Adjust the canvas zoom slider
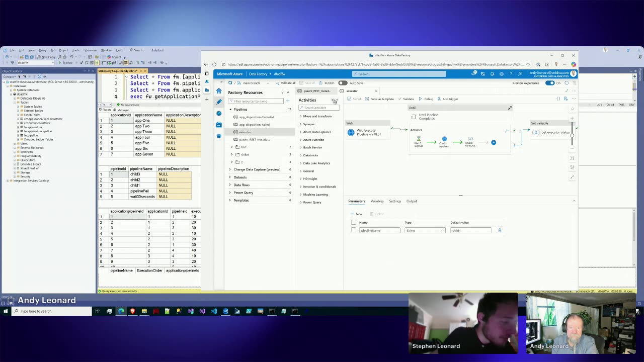 click(x=573, y=136)
